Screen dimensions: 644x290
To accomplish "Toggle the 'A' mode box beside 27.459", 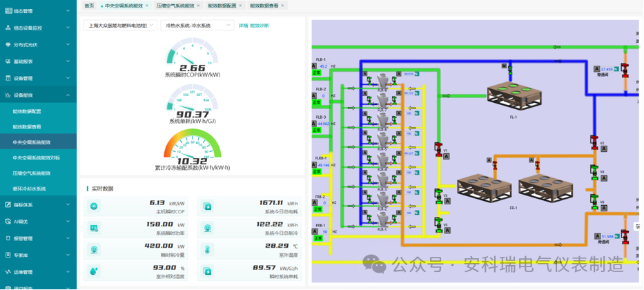I will tap(597, 69).
